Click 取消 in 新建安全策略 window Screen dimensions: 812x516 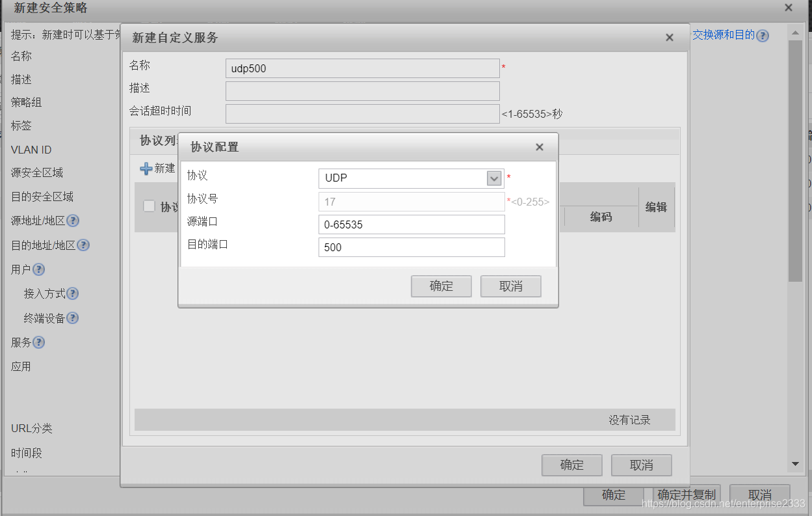point(760,495)
